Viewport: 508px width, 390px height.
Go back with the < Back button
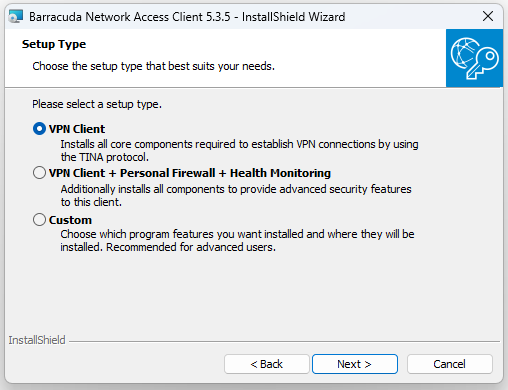pos(267,364)
